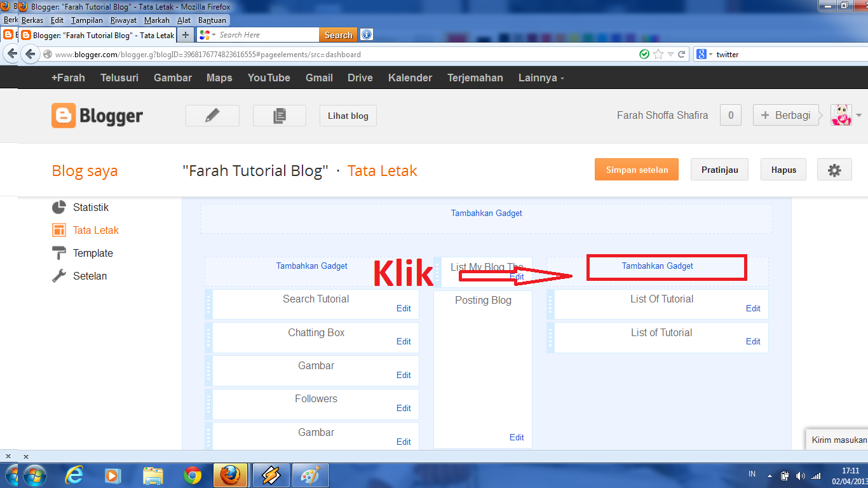Click the Statistik pie chart icon
The height and width of the screenshot is (488, 868).
59,208
